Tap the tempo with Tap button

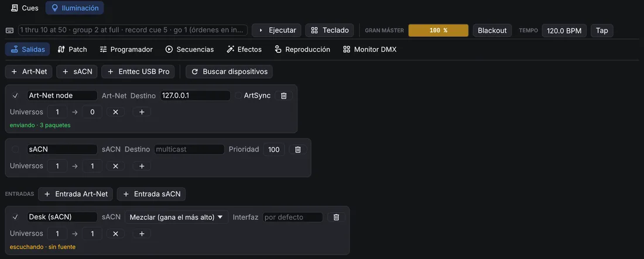(602, 30)
